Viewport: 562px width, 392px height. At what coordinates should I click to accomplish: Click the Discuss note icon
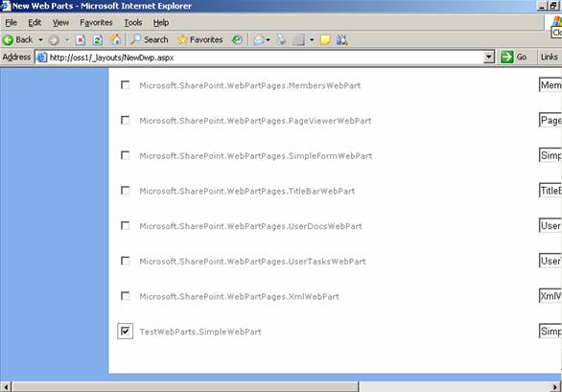click(325, 39)
